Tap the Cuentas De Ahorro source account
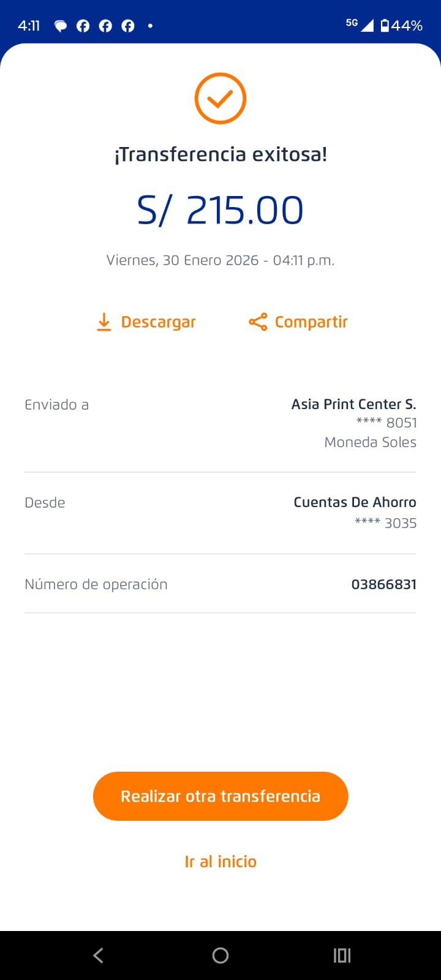The image size is (441, 980). pyautogui.click(x=355, y=502)
